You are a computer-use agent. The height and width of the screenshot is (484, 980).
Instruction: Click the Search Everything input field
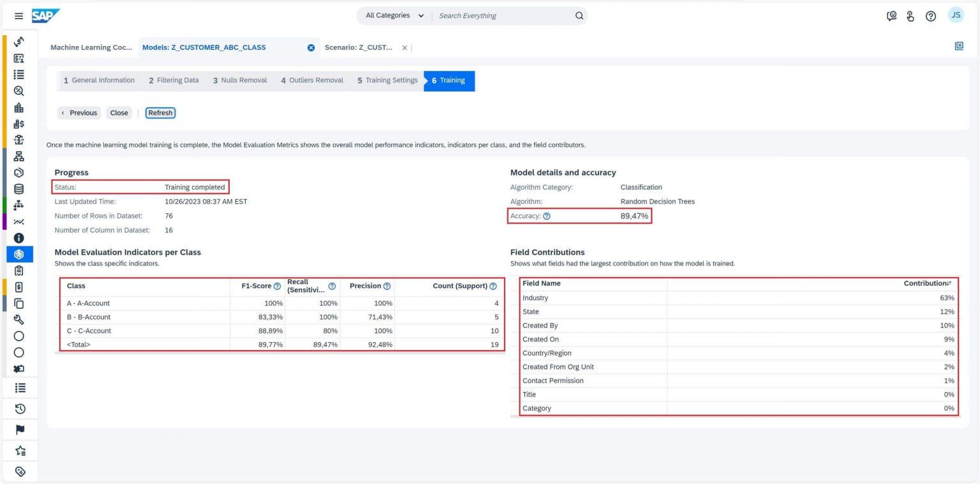coord(503,16)
